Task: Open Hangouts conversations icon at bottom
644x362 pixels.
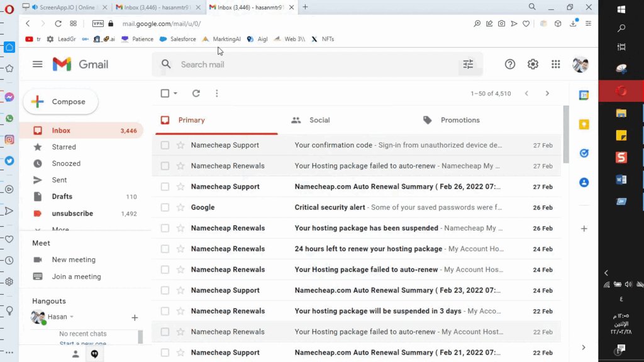Action: coord(94,354)
